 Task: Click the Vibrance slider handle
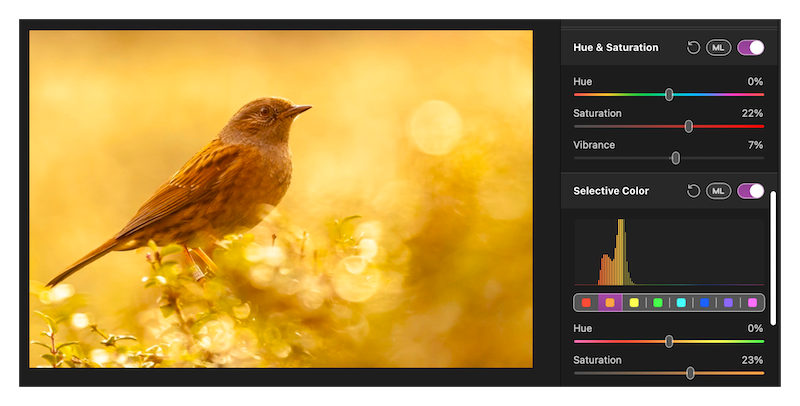(676, 158)
